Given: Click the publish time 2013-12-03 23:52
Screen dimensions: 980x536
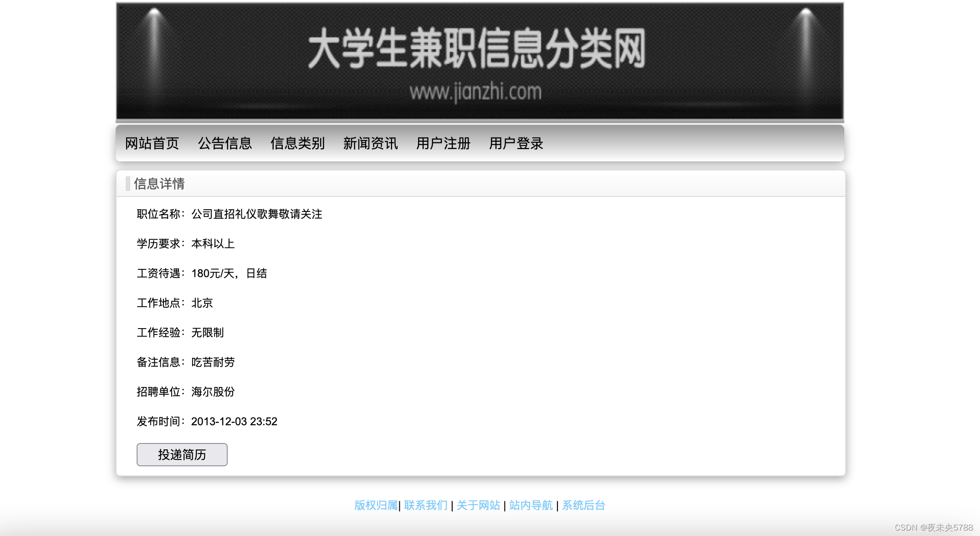Looking at the screenshot, I should [x=234, y=422].
